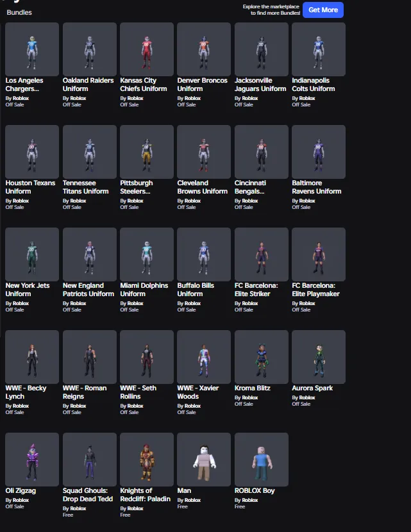Click the Get More button
The width and height of the screenshot is (411, 532).
tap(323, 10)
